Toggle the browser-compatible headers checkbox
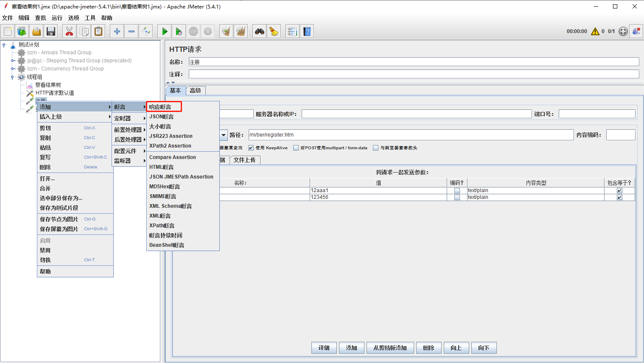The image size is (644, 363). [375, 148]
